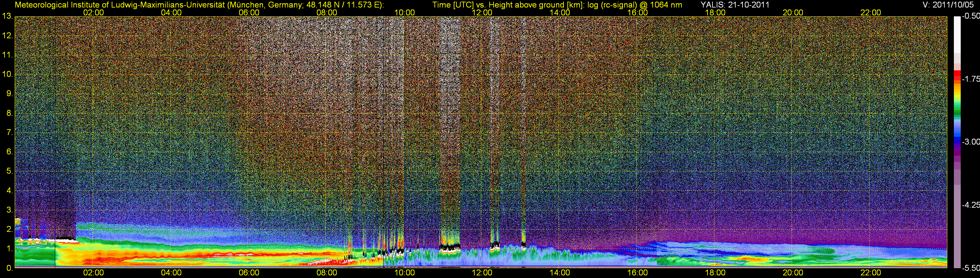This screenshot has height=278, width=980.
Task: Click the 1 km height axis label
Action: click(9, 249)
